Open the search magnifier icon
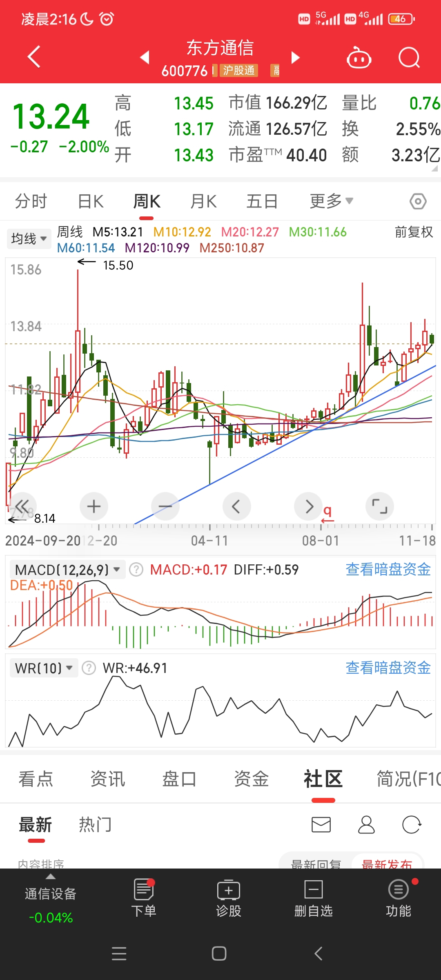 click(x=409, y=58)
